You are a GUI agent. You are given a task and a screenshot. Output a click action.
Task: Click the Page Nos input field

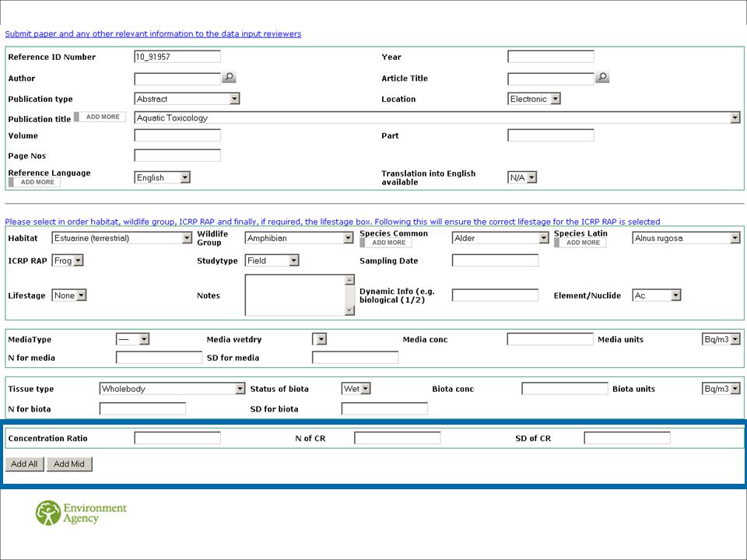177,156
